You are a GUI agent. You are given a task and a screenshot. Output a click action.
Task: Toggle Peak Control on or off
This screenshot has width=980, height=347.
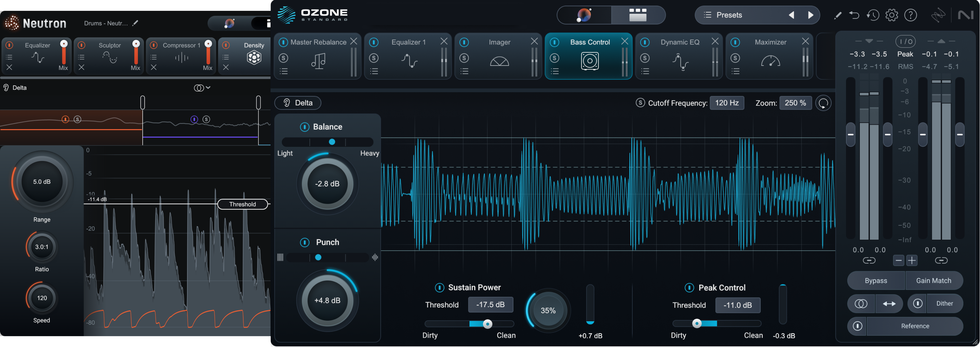point(689,288)
